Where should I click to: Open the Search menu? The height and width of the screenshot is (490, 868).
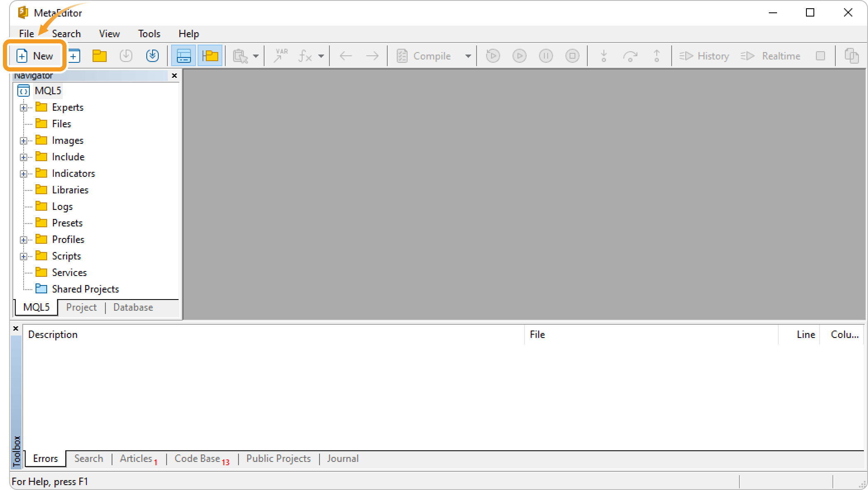click(66, 34)
